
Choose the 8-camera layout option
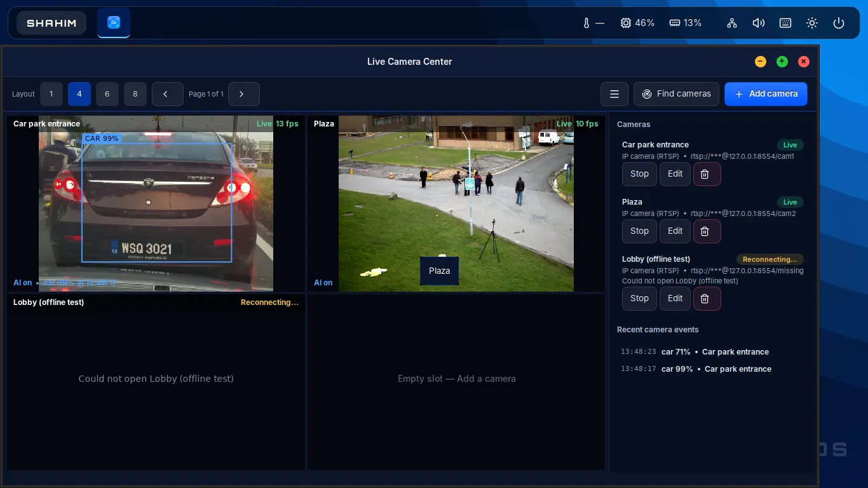pyautogui.click(x=135, y=94)
